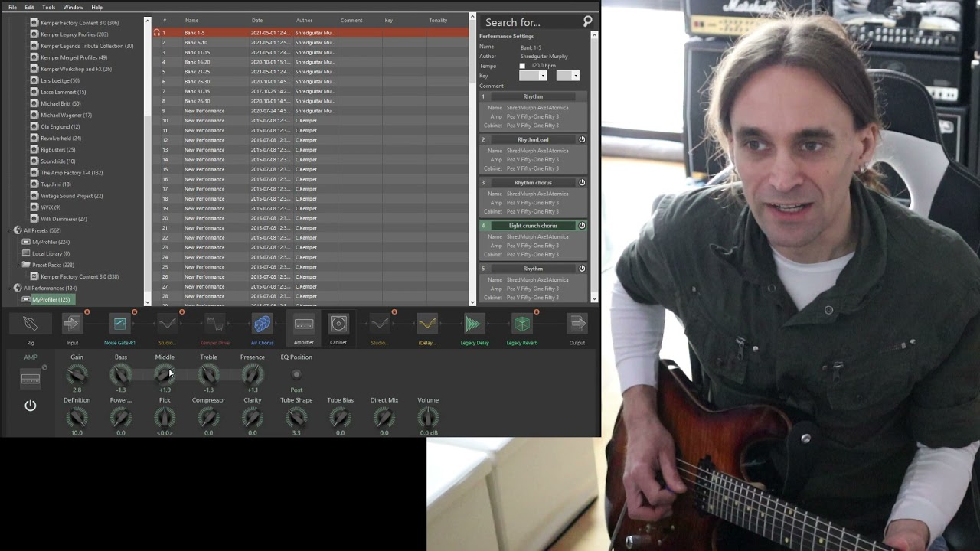The width and height of the screenshot is (980, 551).
Task: Open the Noise Gate 4:1 effect slot
Action: tap(119, 324)
